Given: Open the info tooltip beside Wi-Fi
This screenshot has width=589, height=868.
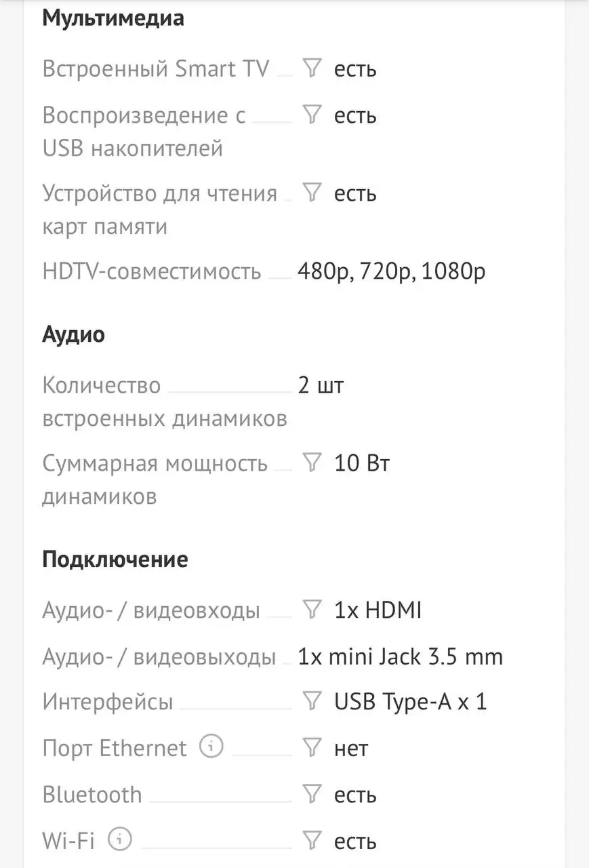Looking at the screenshot, I should [x=118, y=838].
